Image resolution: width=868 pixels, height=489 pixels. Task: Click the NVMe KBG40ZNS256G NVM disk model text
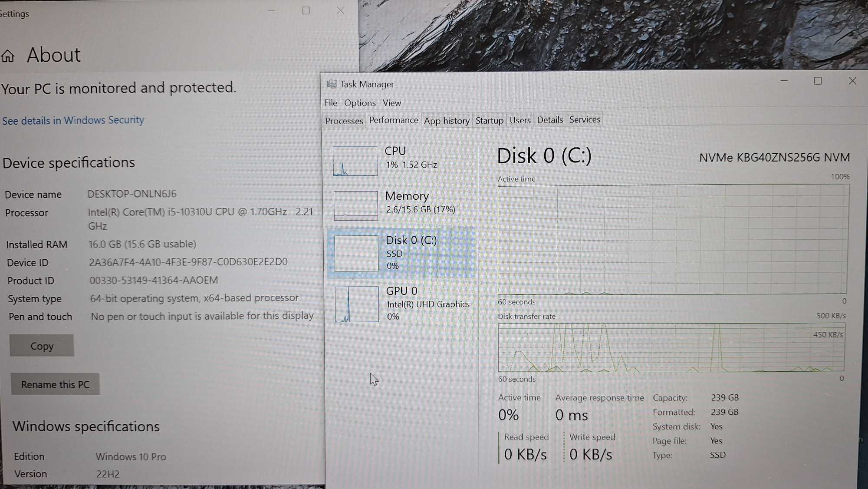coord(774,157)
